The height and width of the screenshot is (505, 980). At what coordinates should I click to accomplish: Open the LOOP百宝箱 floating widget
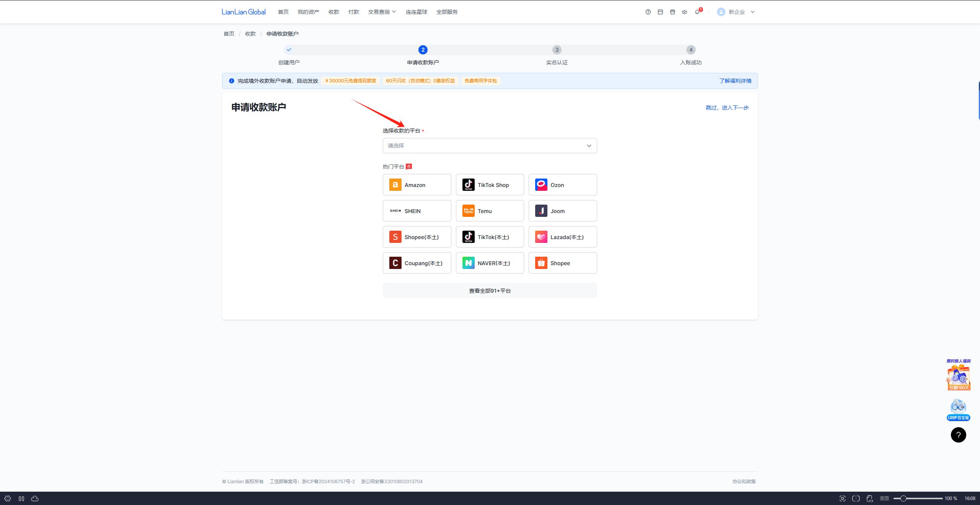click(x=958, y=410)
